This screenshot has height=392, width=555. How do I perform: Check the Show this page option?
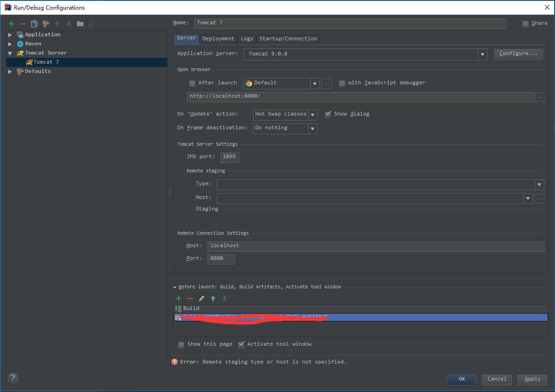tap(181, 345)
